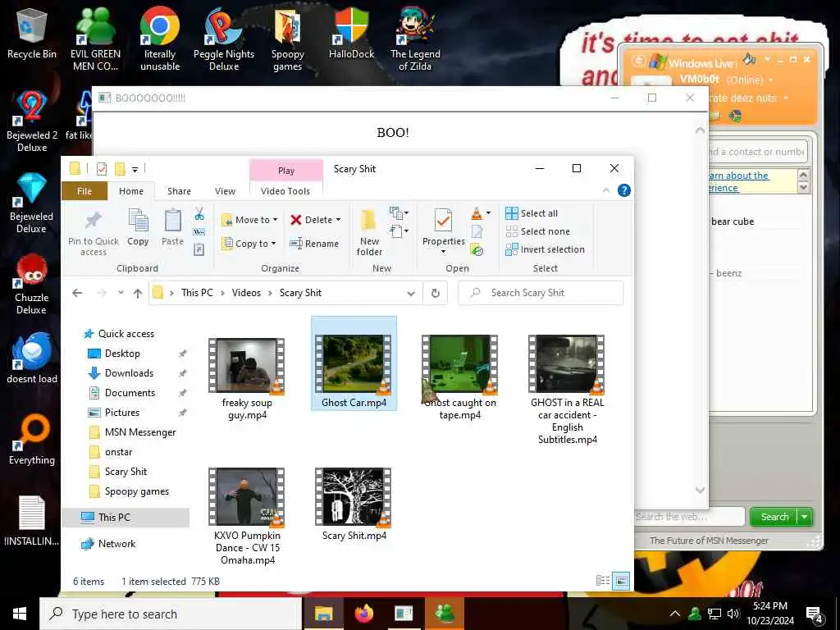Open the 'literally unusable' Chrome shortcut

click(x=160, y=39)
